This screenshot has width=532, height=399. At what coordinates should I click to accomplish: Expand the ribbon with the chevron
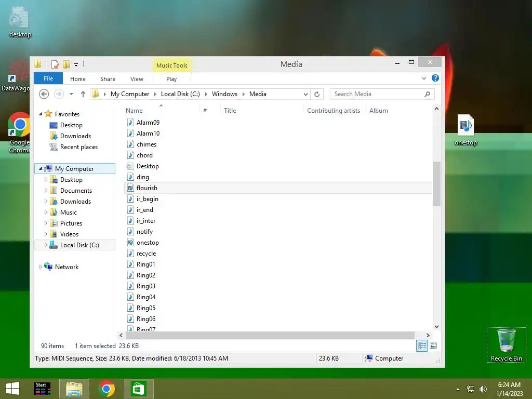424,78
